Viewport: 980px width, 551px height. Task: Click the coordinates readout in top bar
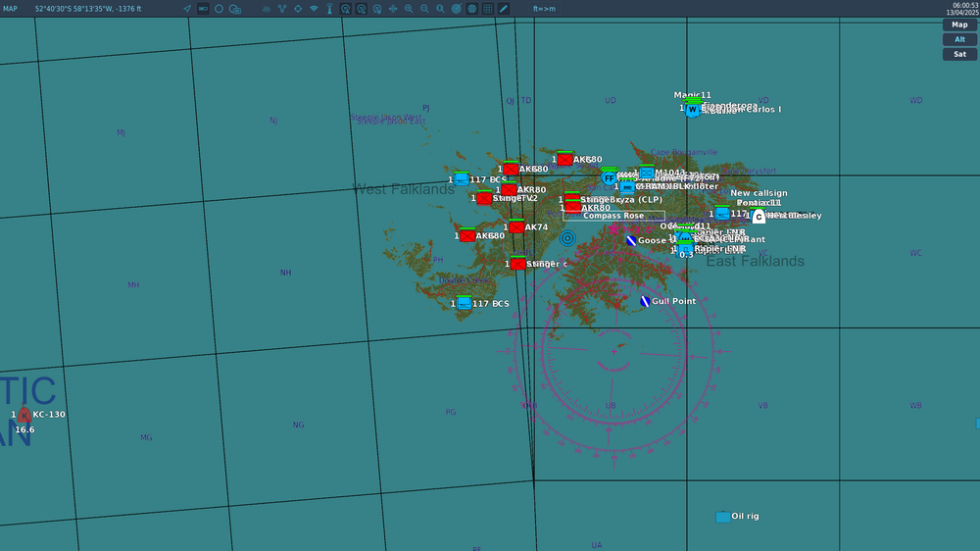(x=88, y=9)
